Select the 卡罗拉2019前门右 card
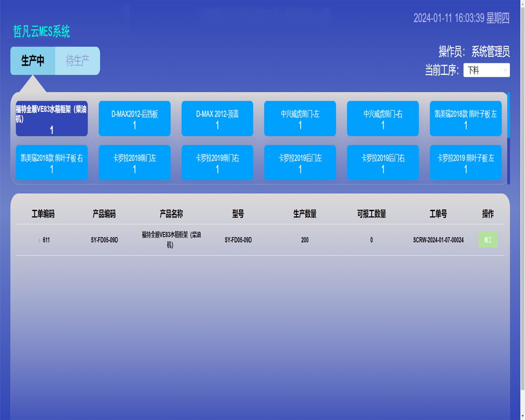525x420 pixels. tap(217, 163)
